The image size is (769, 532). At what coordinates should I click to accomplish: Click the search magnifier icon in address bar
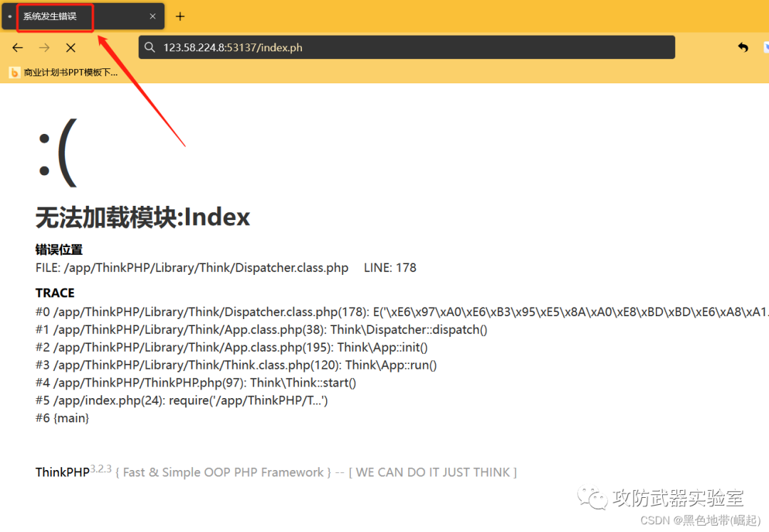tap(150, 48)
